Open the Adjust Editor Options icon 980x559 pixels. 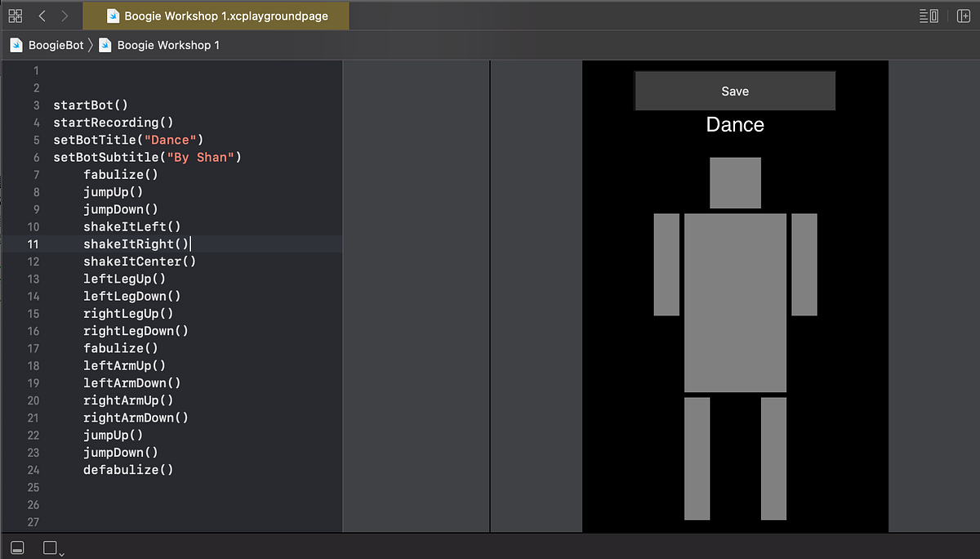click(x=929, y=15)
